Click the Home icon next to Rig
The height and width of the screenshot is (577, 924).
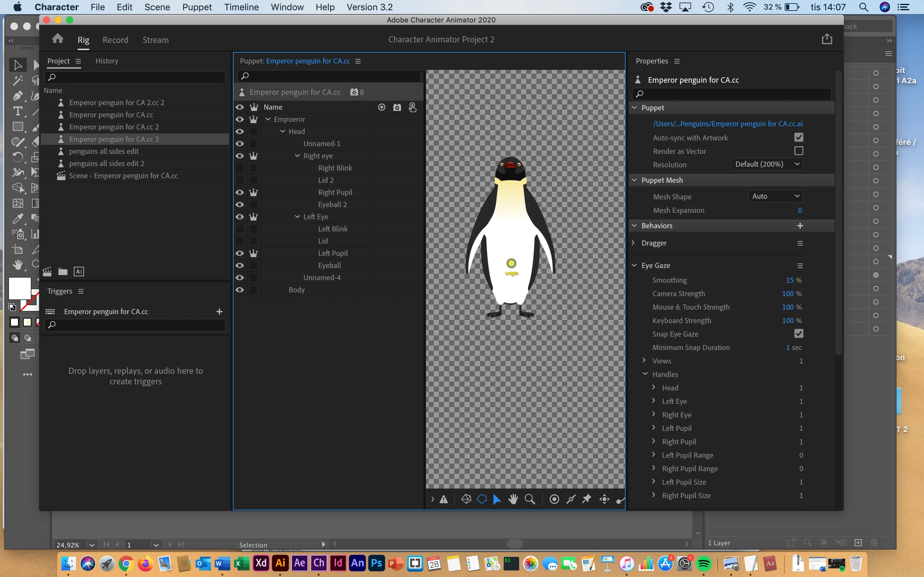pyautogui.click(x=58, y=39)
